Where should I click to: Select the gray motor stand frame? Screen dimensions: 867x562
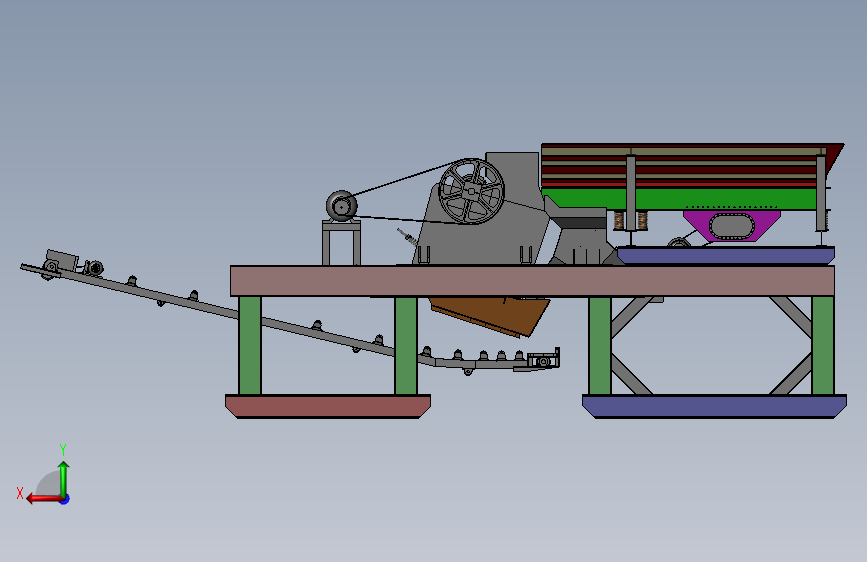pyautogui.click(x=341, y=243)
